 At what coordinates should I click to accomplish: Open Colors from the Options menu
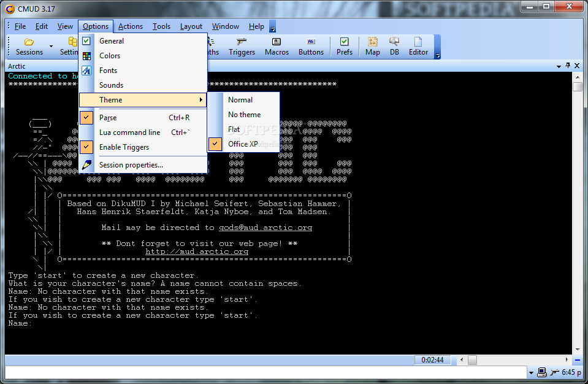(x=143, y=55)
